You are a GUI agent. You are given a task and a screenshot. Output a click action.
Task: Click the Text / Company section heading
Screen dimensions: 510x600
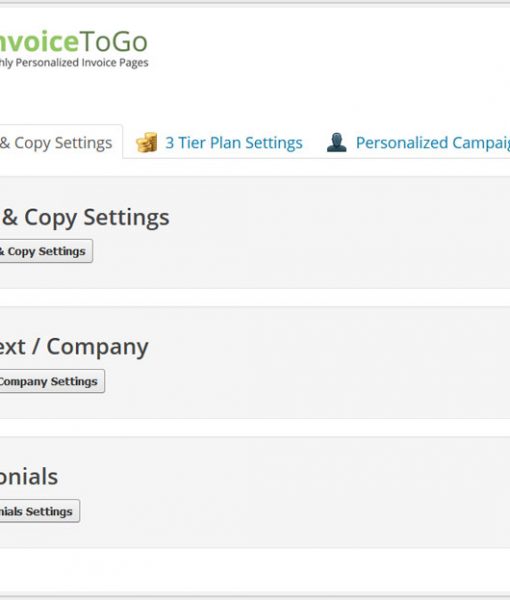pos(74,347)
